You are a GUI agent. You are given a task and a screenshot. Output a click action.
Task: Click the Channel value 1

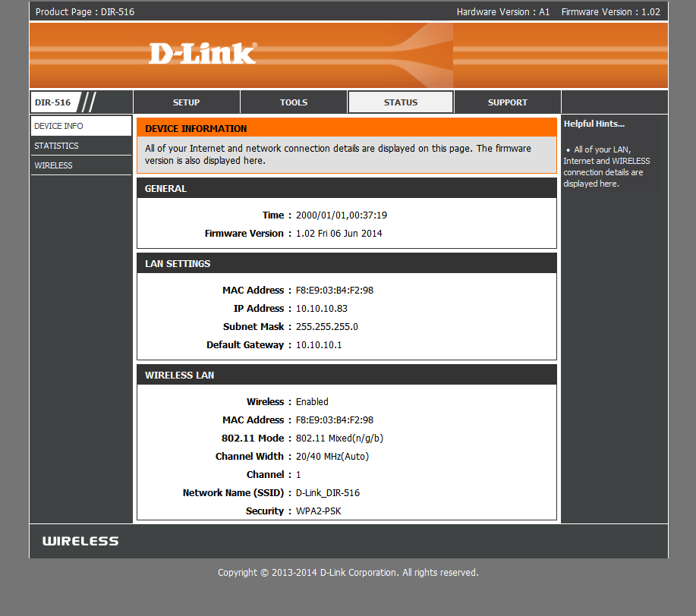(x=298, y=474)
